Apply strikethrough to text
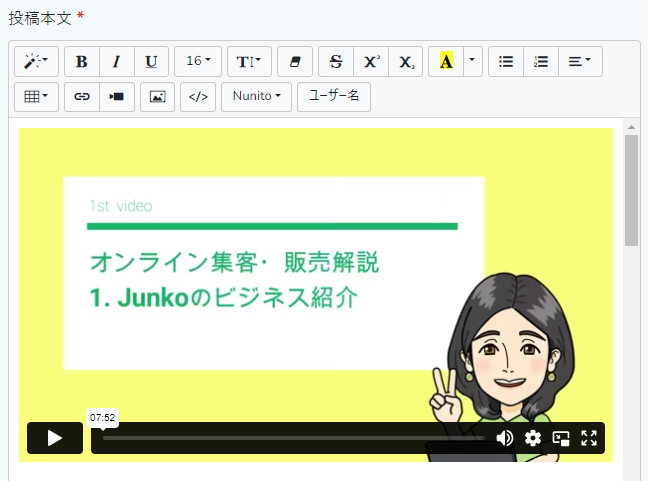The image size is (648, 481). (x=336, y=61)
